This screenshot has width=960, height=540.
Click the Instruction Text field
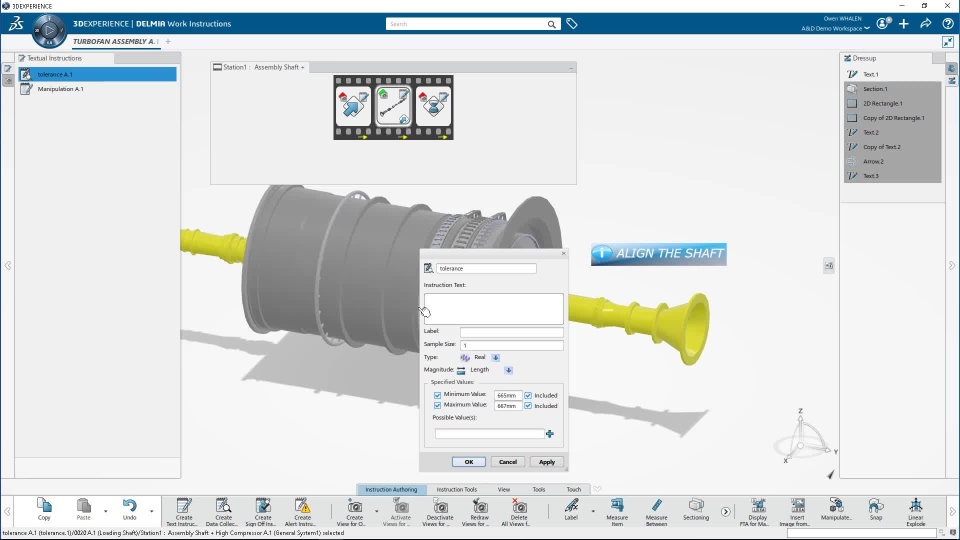coord(493,309)
